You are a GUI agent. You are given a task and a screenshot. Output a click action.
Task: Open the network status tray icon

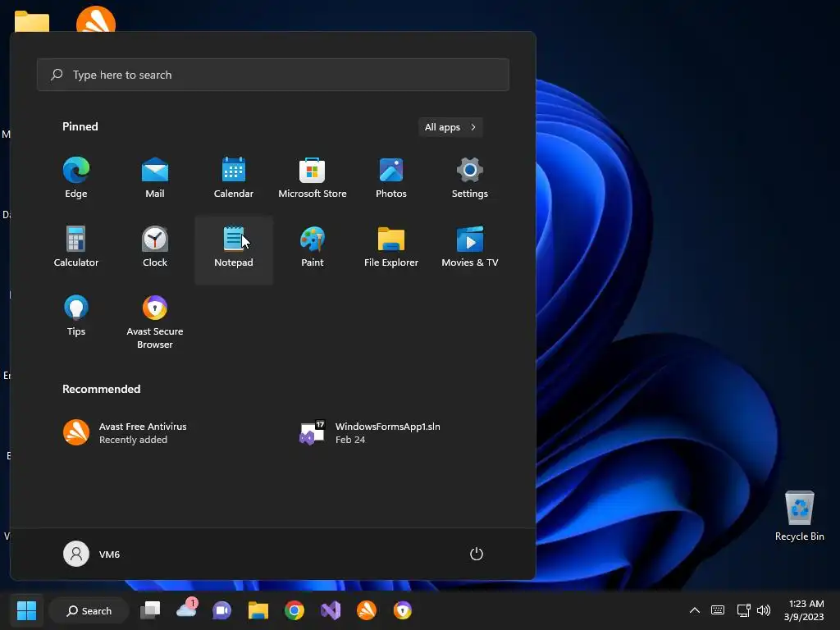[743, 610]
